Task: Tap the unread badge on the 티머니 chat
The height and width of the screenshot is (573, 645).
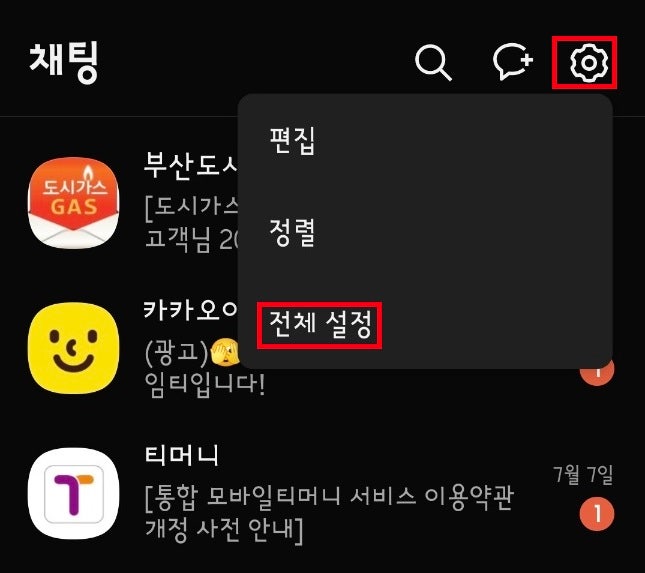Action: pos(597,514)
